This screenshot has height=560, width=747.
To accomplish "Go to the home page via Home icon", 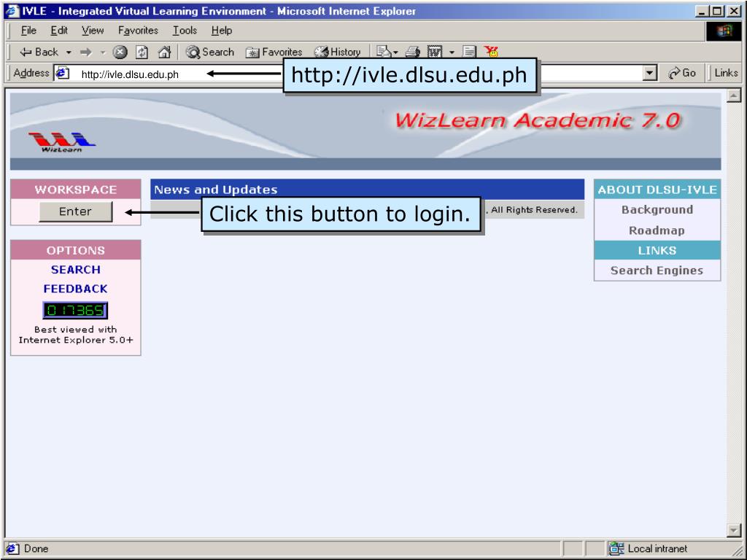I will [164, 52].
